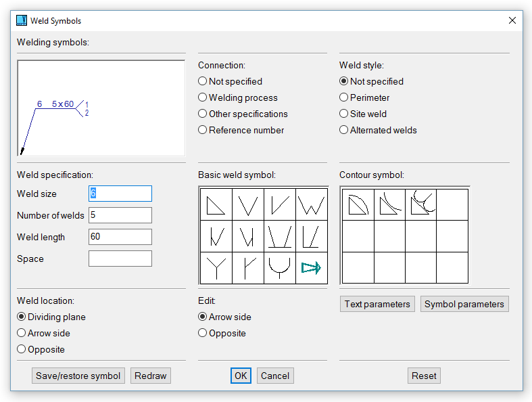Choose the Y-shaped basic weld symbol
Viewport: 532px width, 402px height.
[216, 268]
